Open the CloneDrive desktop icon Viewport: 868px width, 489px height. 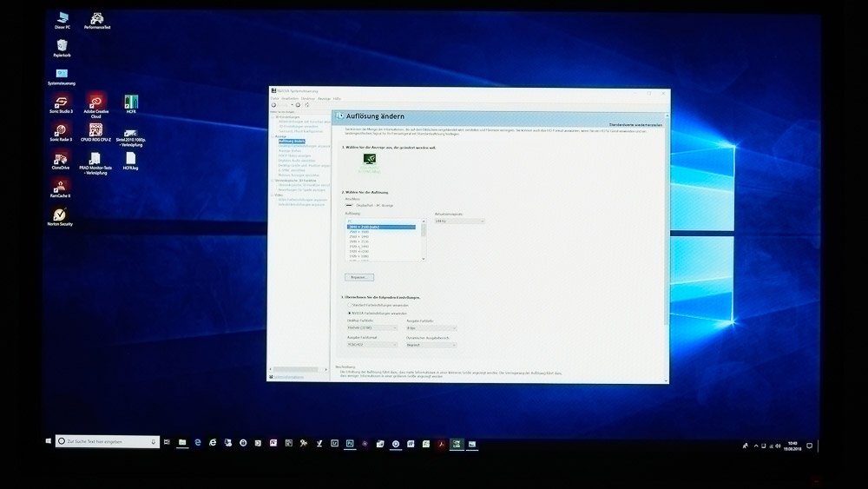(x=61, y=161)
